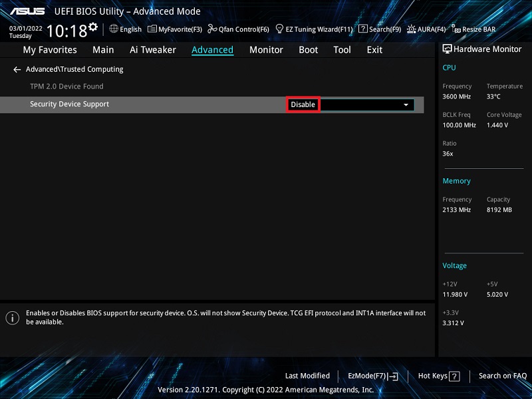Image resolution: width=532 pixels, height=399 pixels.
Task: Click the +3.3V value 3.312 V
Action: coord(453,323)
